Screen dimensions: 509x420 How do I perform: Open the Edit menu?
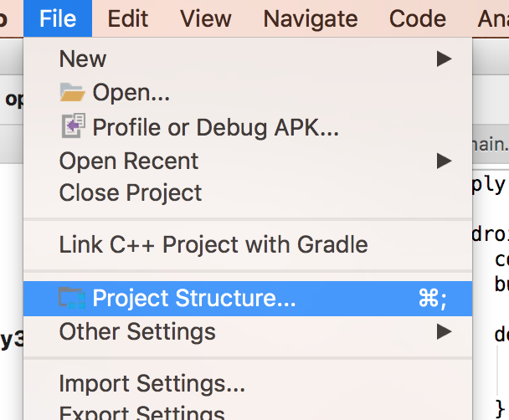click(128, 18)
